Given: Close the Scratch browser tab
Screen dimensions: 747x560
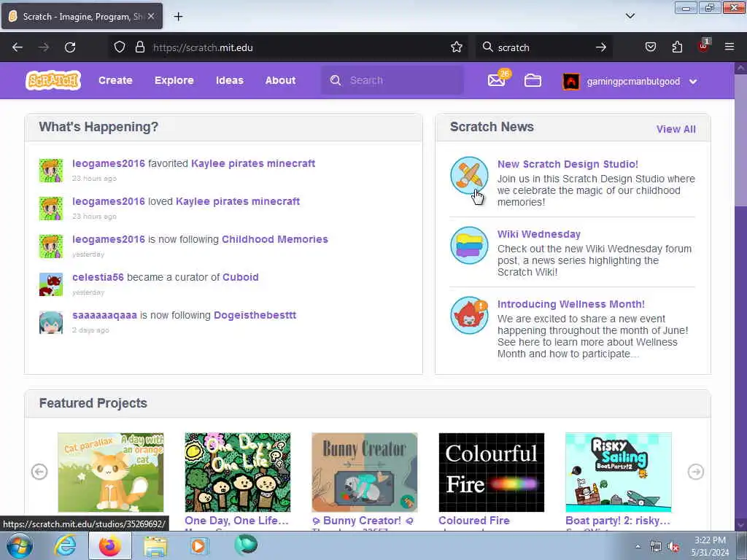Looking at the screenshot, I should click(x=151, y=16).
